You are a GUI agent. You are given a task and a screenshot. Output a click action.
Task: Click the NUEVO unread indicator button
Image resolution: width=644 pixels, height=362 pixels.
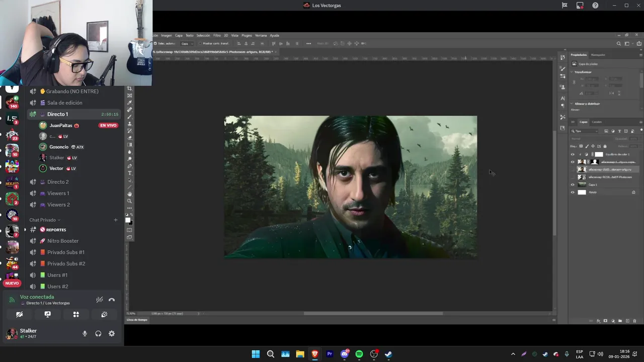[x=12, y=283]
